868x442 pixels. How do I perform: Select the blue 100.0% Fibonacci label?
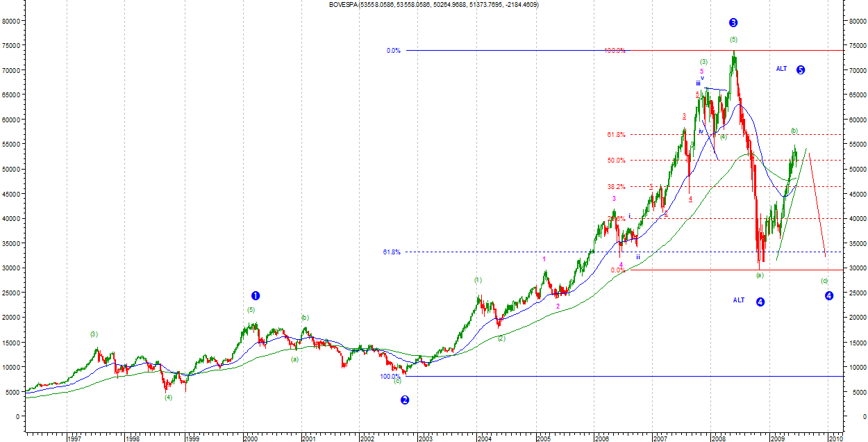(390, 377)
